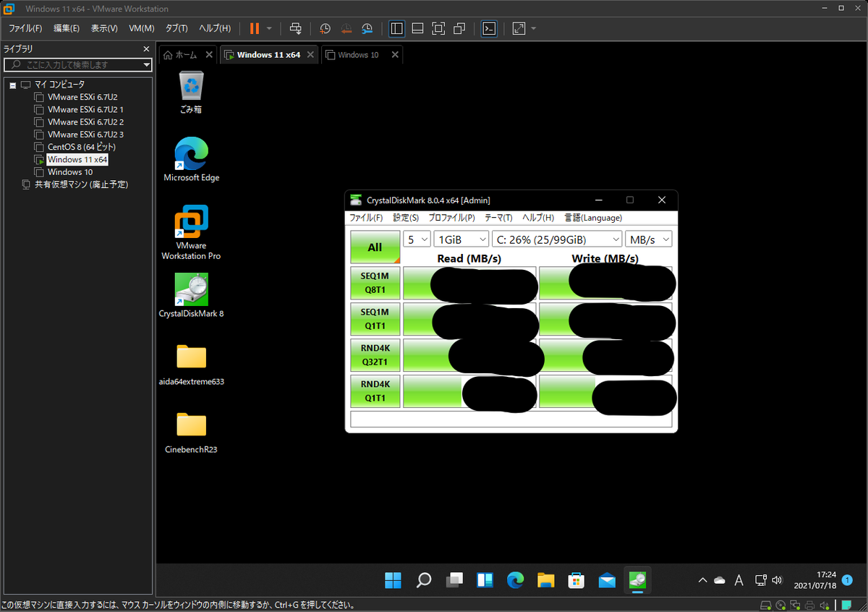
Task: Open taskbar Search magnifier icon
Action: coord(424,579)
